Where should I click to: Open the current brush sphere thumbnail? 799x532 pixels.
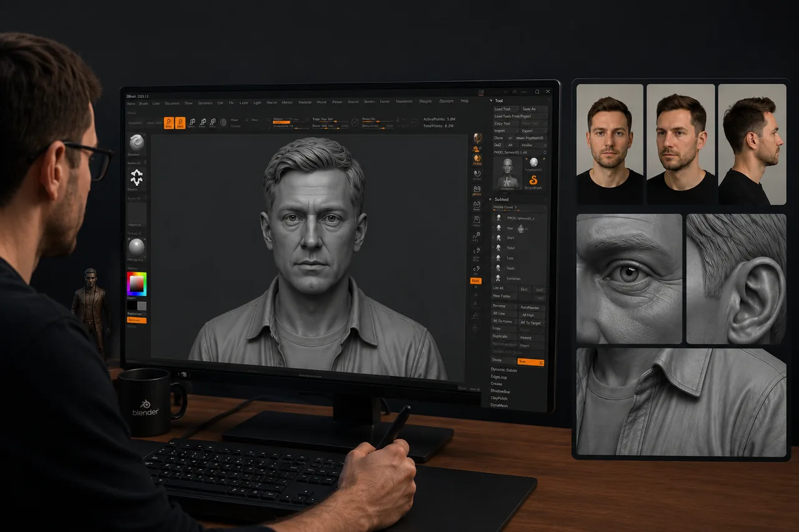pos(136,143)
